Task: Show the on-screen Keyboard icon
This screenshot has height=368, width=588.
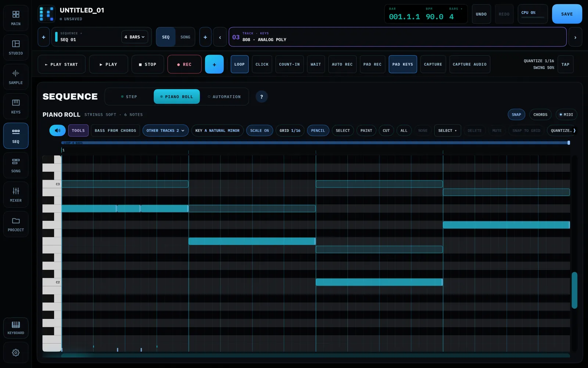Action: point(16,328)
